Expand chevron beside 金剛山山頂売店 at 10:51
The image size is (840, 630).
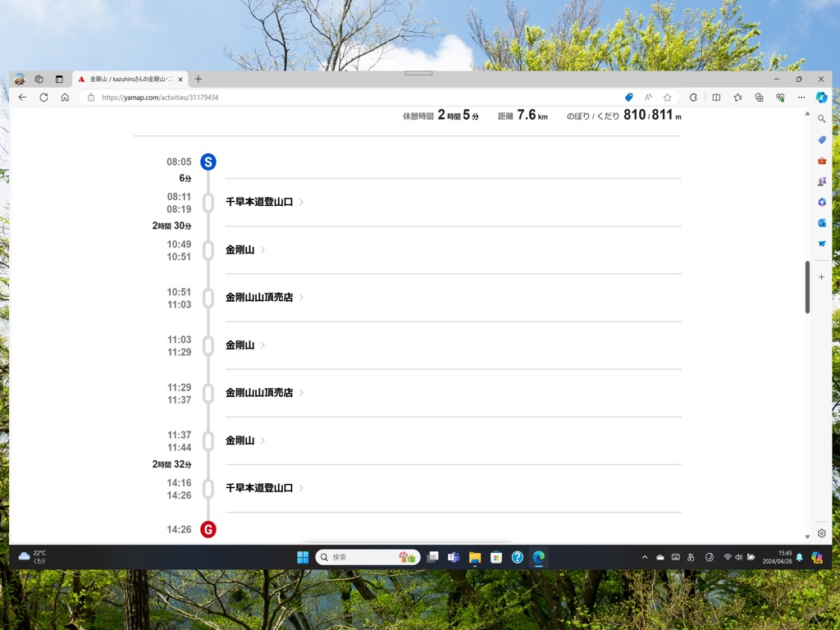(x=301, y=297)
